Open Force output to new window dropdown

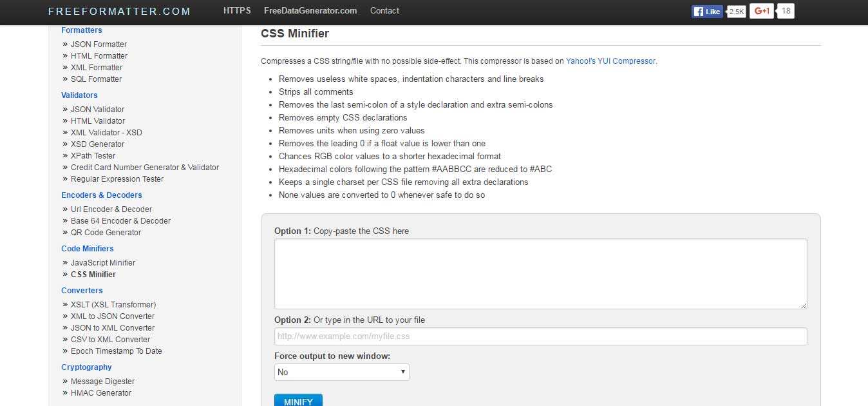click(x=341, y=372)
